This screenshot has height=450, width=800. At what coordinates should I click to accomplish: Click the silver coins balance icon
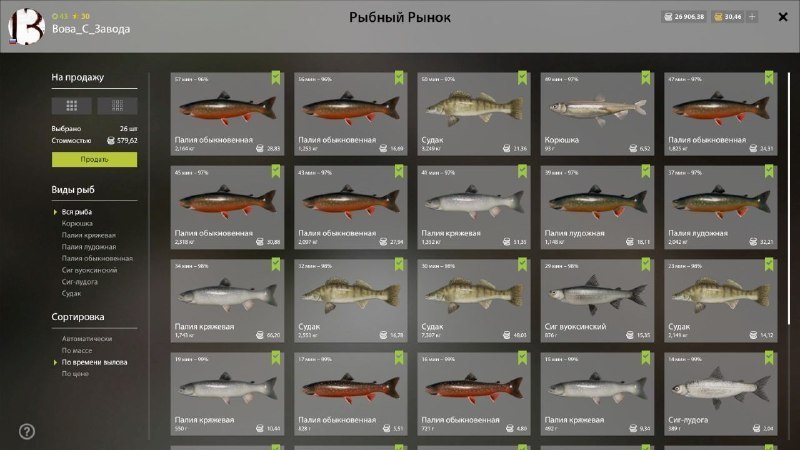(x=668, y=17)
